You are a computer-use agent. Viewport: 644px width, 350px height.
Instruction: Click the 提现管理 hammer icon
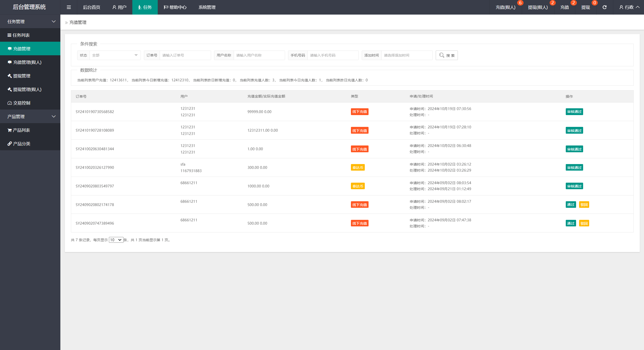click(10, 76)
